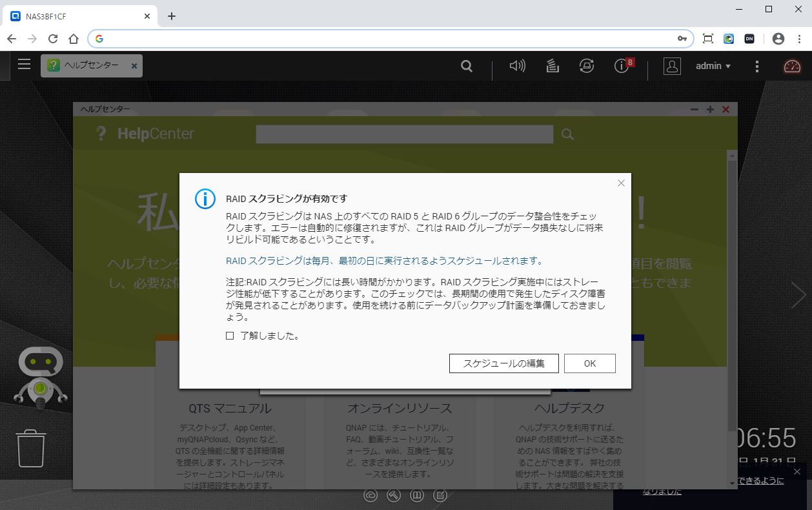Click the admin user profile icon
This screenshot has width=812, height=510.
pos(672,66)
